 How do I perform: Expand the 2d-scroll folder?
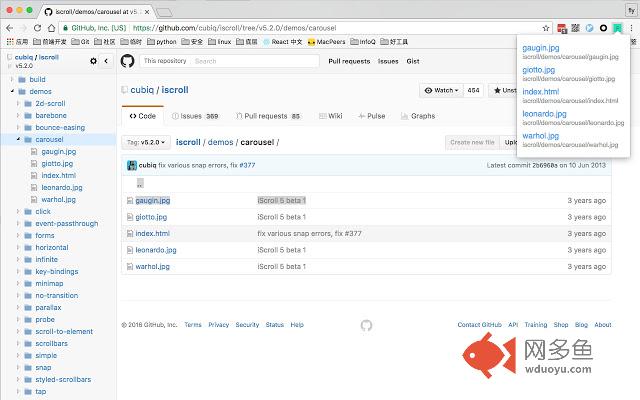(x=18, y=103)
